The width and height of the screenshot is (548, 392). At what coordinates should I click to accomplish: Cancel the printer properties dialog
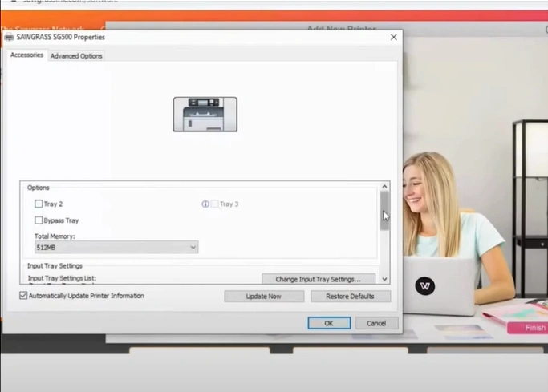(x=376, y=323)
